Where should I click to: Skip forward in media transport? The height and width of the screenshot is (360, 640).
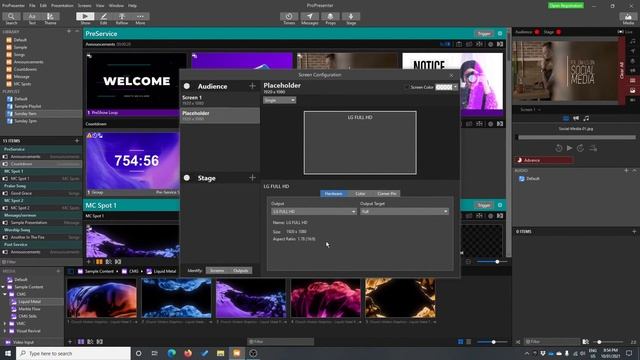pos(580,148)
